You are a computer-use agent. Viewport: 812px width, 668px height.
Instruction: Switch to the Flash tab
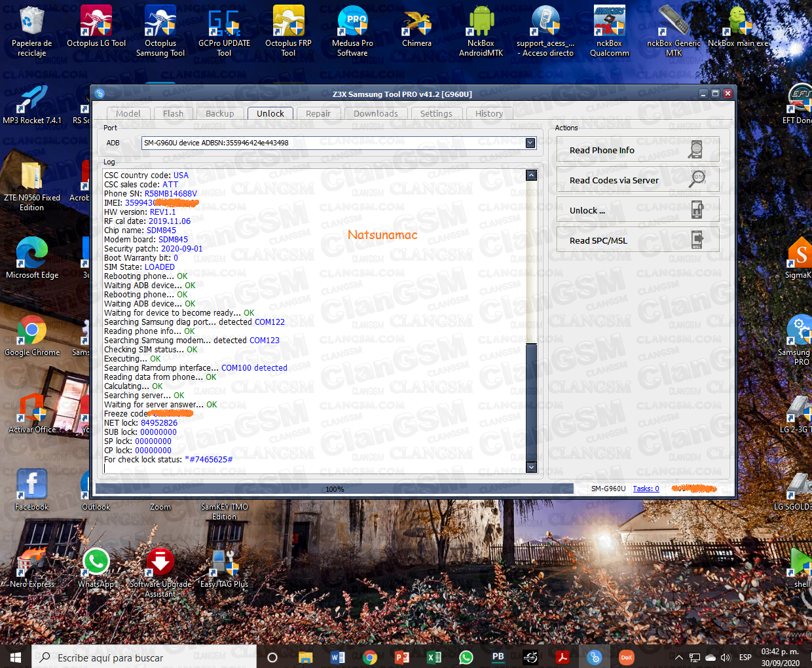coord(174,113)
